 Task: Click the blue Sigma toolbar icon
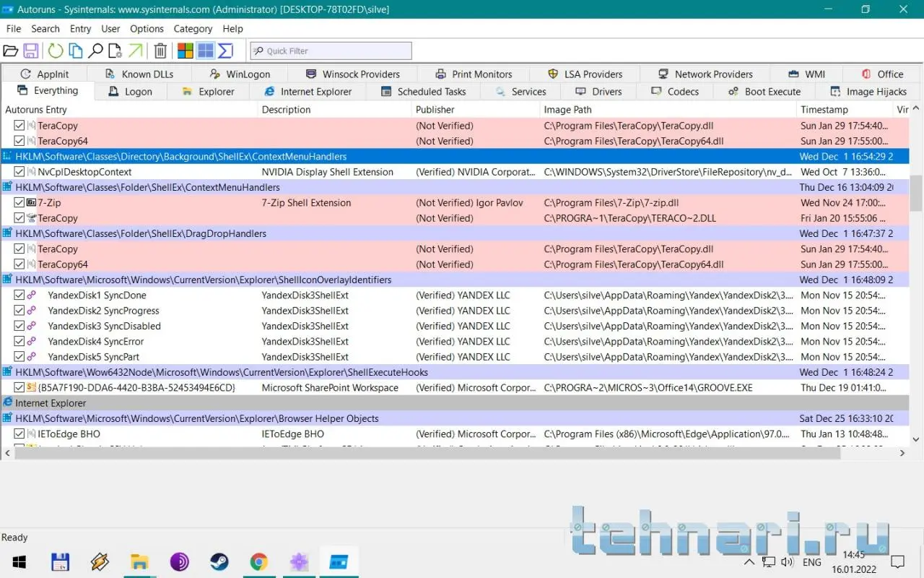tap(225, 51)
